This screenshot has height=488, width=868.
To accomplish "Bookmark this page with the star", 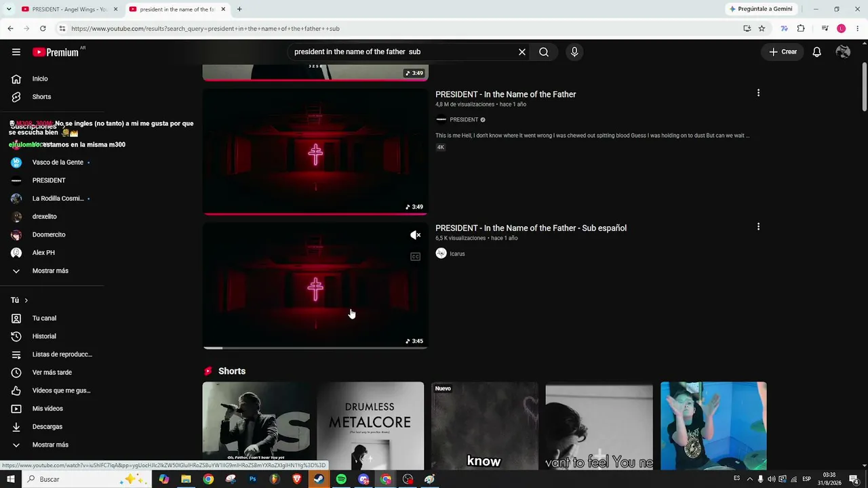I will click(x=762, y=28).
